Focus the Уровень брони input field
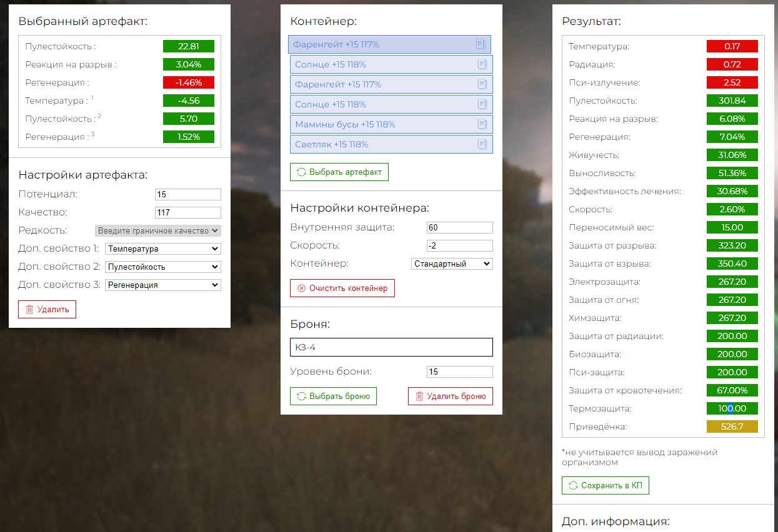 click(x=460, y=372)
